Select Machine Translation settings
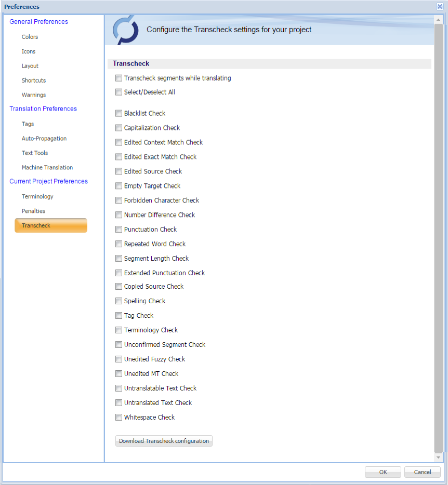Image resolution: width=448 pixels, height=485 pixels. (47, 167)
